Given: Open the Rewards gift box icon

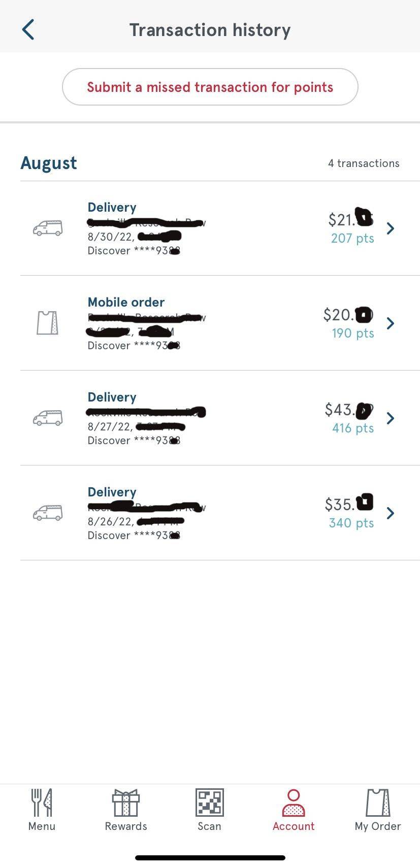Looking at the screenshot, I should point(125,802).
